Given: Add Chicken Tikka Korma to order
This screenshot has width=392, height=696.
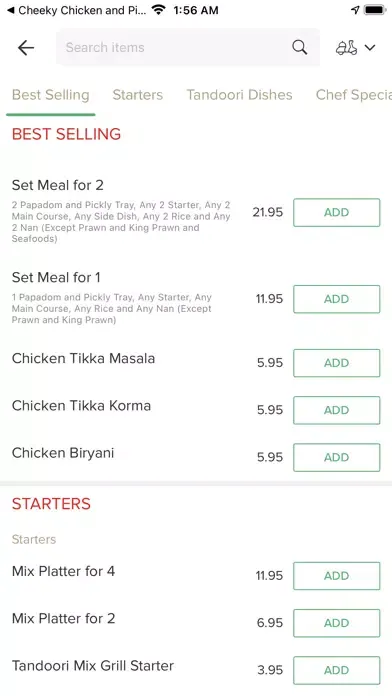Looking at the screenshot, I should click(x=337, y=410).
